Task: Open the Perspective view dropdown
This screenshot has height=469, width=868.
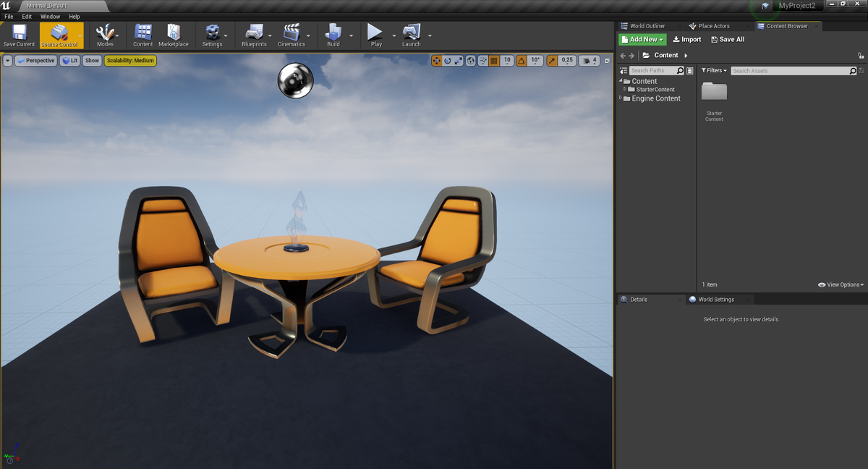Action: [35, 61]
